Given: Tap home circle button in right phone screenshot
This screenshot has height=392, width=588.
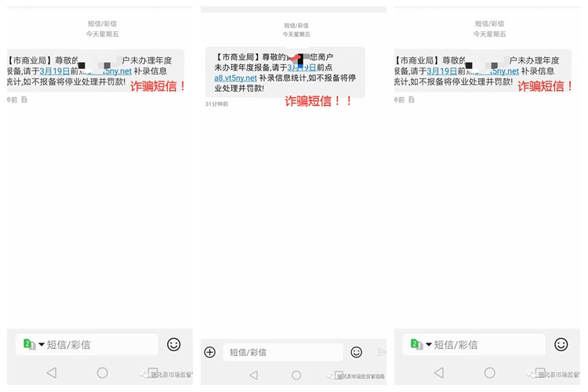Looking at the screenshot, I should tap(490, 372).
